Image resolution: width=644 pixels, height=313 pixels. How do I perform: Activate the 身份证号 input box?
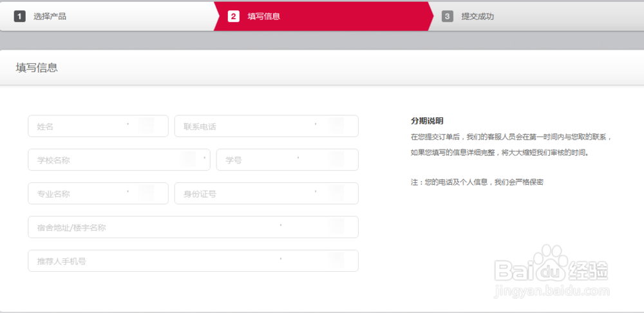tap(266, 193)
